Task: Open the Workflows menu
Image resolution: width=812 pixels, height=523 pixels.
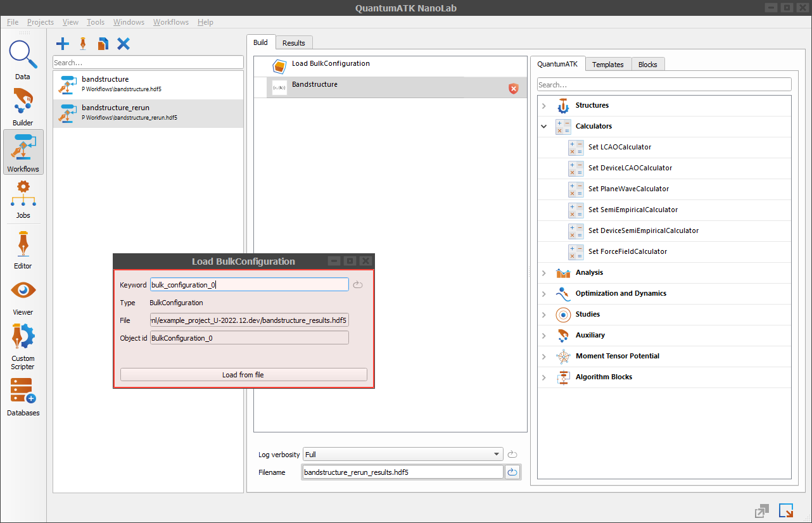Action: tap(171, 22)
